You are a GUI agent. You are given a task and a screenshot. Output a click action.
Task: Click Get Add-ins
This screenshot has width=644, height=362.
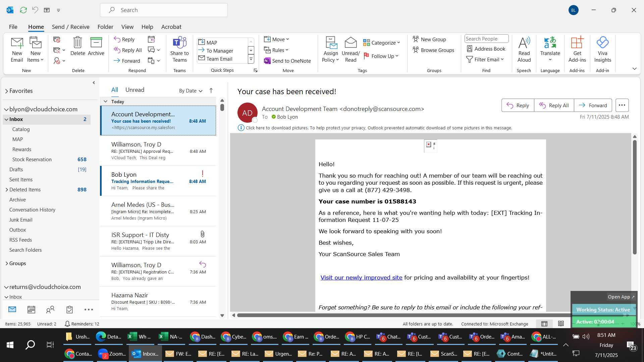point(577,50)
